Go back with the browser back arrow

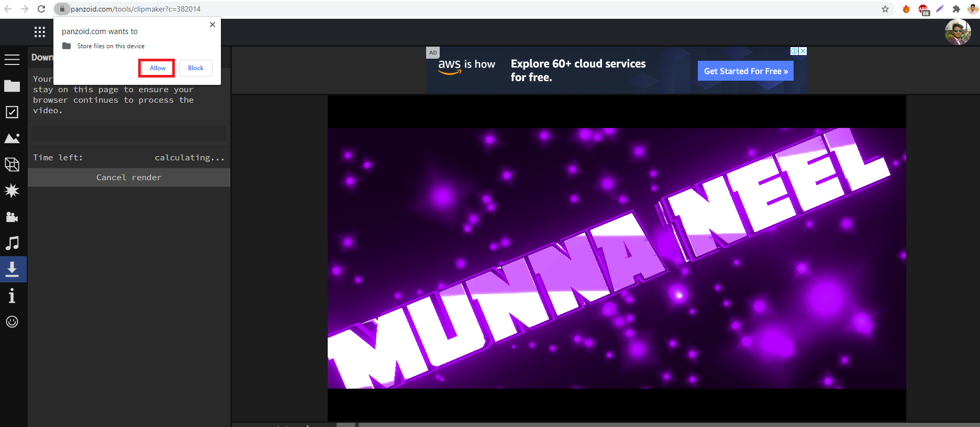tap(8, 9)
